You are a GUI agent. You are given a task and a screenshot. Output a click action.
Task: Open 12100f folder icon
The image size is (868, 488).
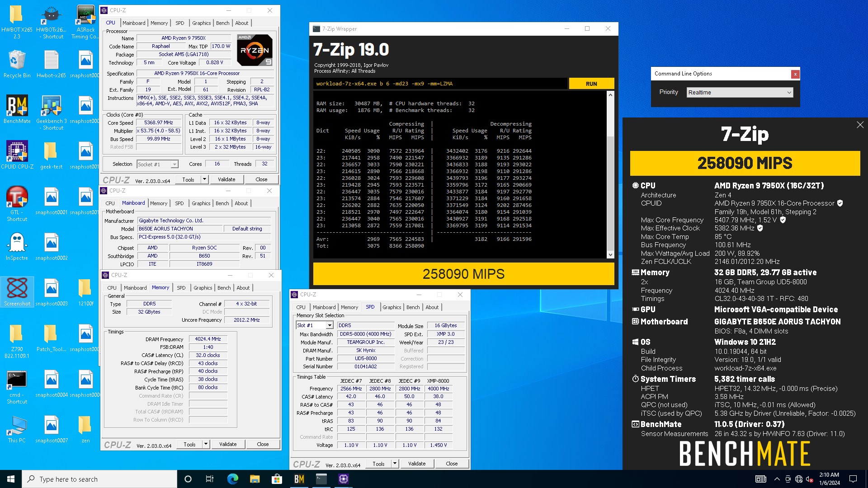85,292
